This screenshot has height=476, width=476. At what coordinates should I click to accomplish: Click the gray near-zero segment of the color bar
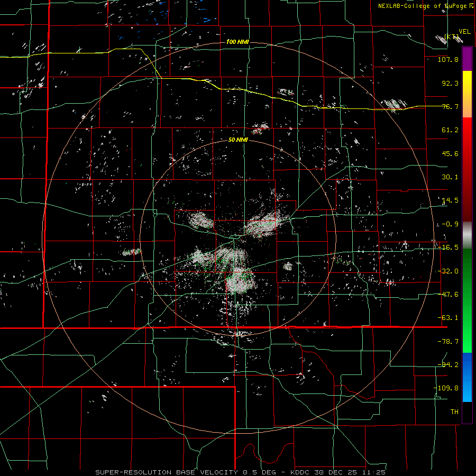[467, 235]
